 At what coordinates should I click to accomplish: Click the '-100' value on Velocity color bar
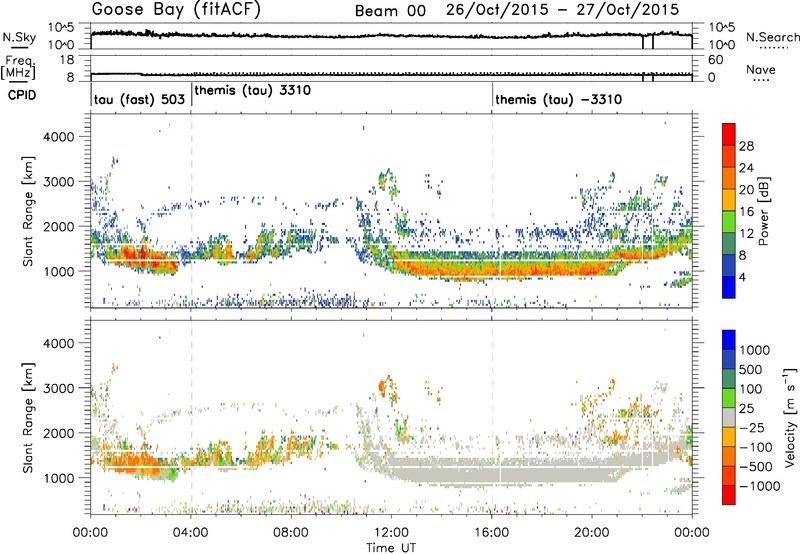click(x=756, y=447)
